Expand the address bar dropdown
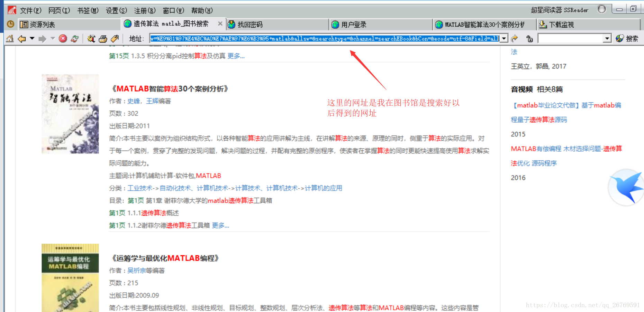The image size is (644, 312). (504, 38)
